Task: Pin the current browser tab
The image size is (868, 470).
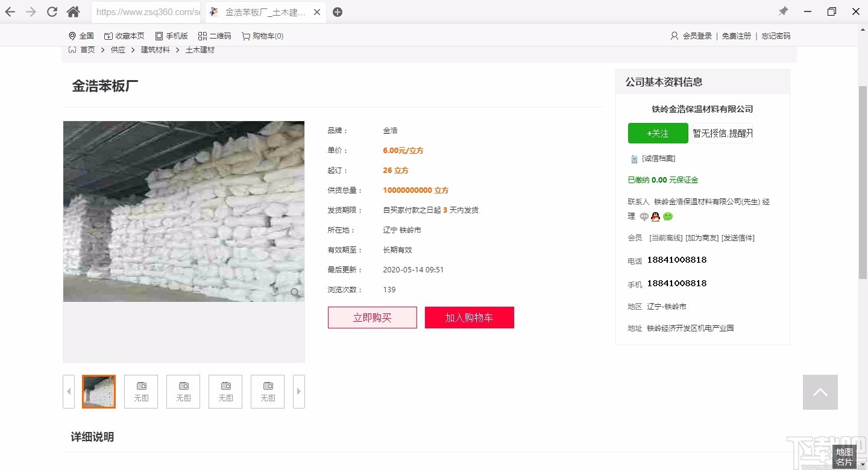Action: coord(783,11)
